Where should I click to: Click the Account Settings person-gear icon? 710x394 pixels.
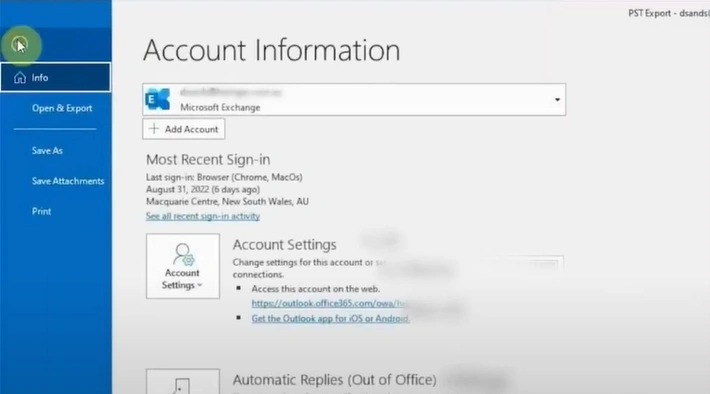(x=183, y=255)
